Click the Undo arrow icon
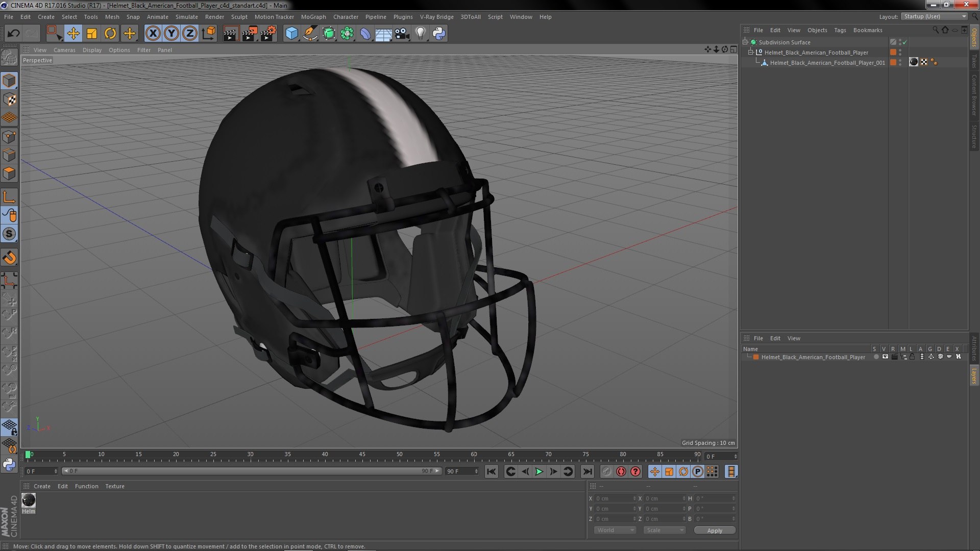Viewport: 980px width, 551px height. point(14,34)
